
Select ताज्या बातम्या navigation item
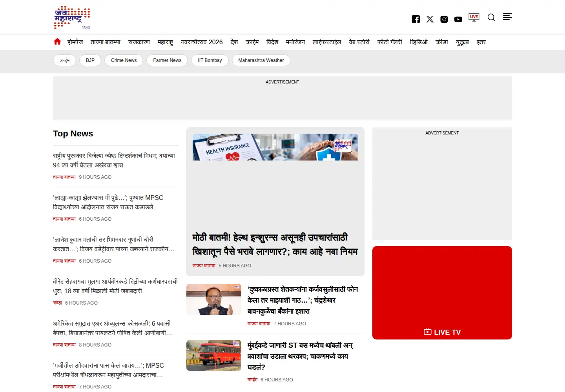(x=106, y=42)
